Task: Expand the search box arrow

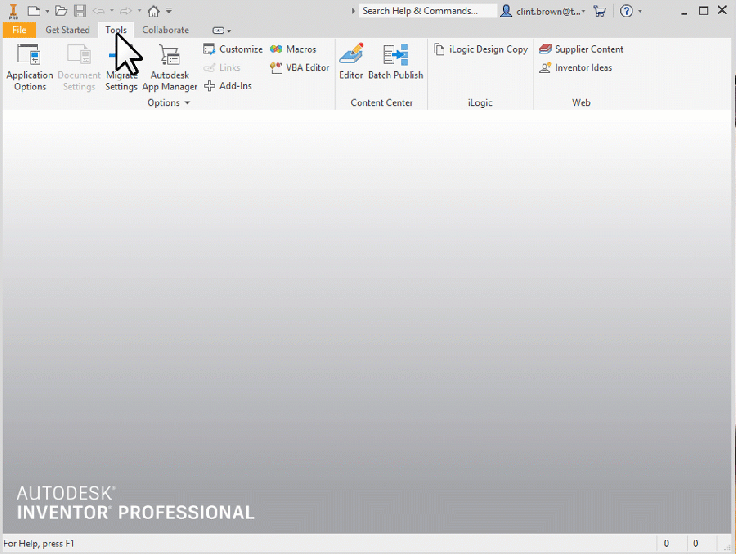Action: pyautogui.click(x=353, y=11)
